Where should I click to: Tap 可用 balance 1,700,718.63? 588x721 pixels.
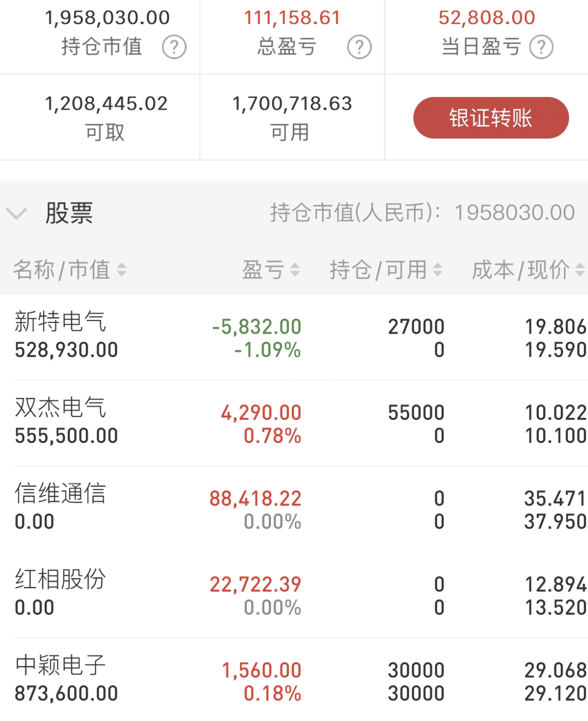(x=292, y=104)
